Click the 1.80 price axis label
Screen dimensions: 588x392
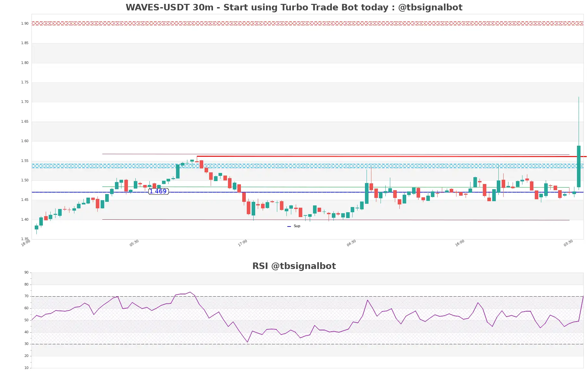(x=25, y=63)
